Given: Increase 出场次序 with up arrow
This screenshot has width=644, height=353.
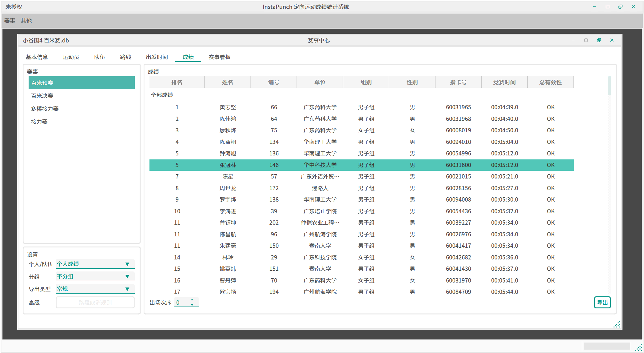Looking at the screenshot, I should (192, 299).
